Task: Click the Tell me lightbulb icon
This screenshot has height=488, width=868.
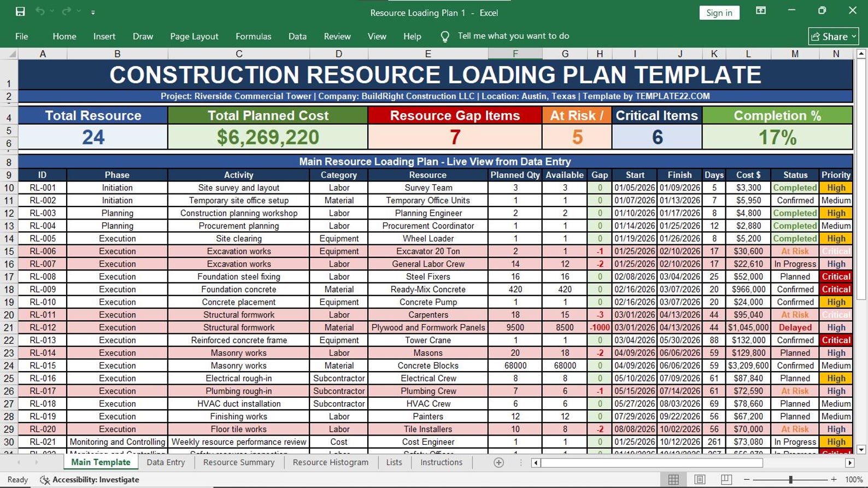Action: [445, 37]
